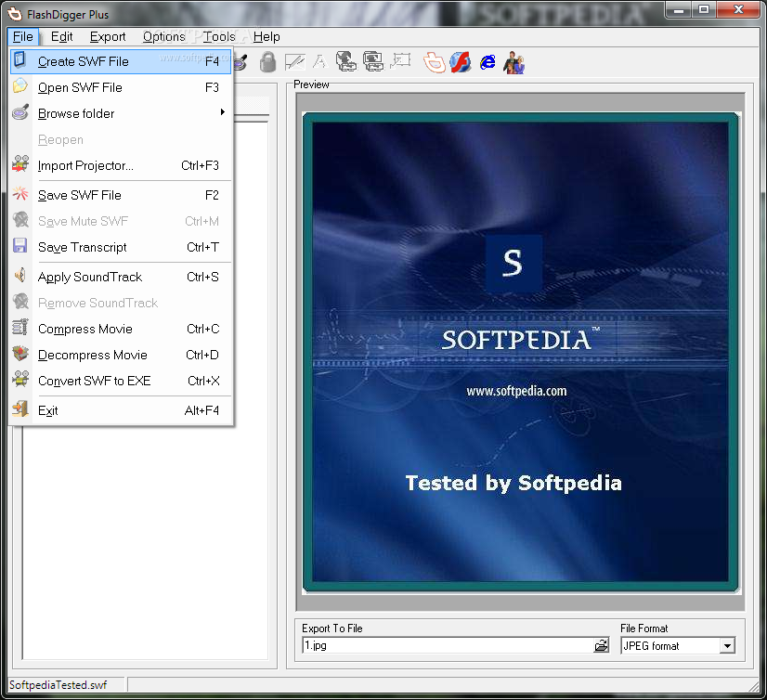Click the orange FlashDigger digger icon

[435, 62]
